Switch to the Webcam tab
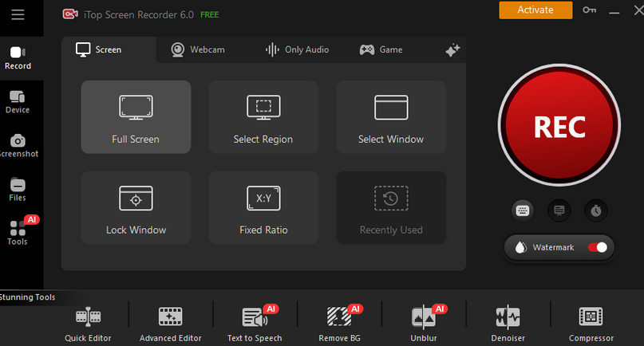Screen dimensions: 644x346 coord(198,49)
